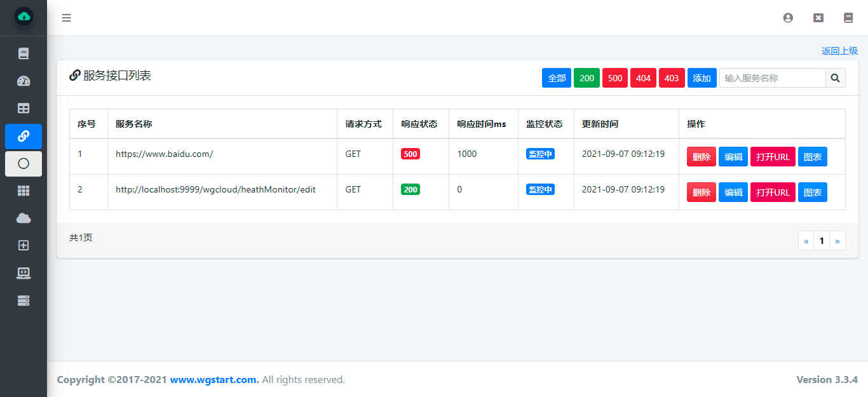Click 图表 to view chart for baidu.com
This screenshot has height=397, width=868.
pos(813,156)
